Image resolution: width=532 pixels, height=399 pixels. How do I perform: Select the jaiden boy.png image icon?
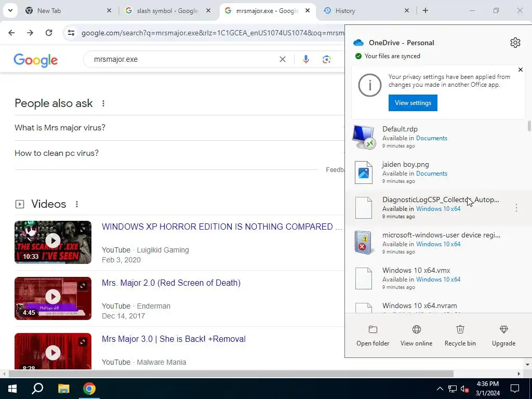363,172
